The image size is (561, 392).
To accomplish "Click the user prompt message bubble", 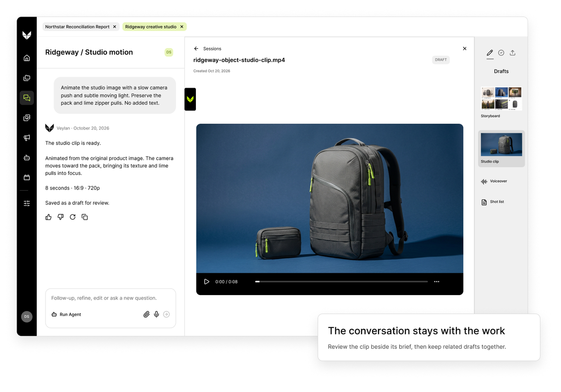I will (115, 96).
